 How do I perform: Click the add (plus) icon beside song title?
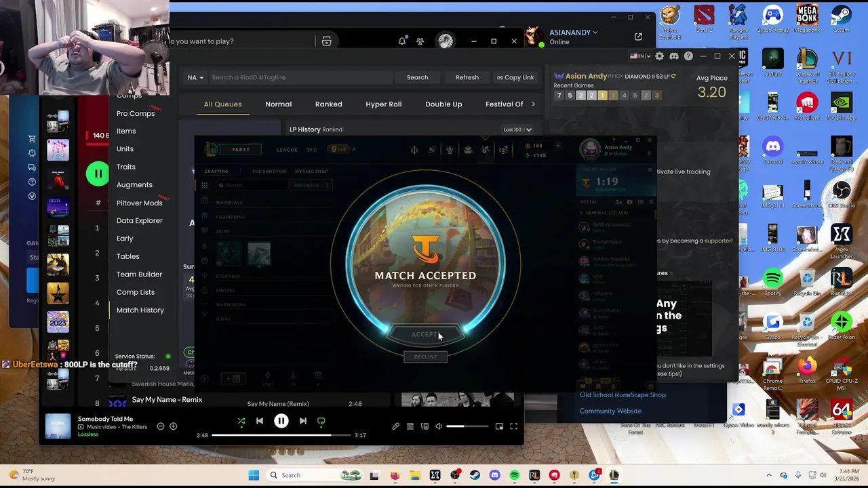pos(174,426)
